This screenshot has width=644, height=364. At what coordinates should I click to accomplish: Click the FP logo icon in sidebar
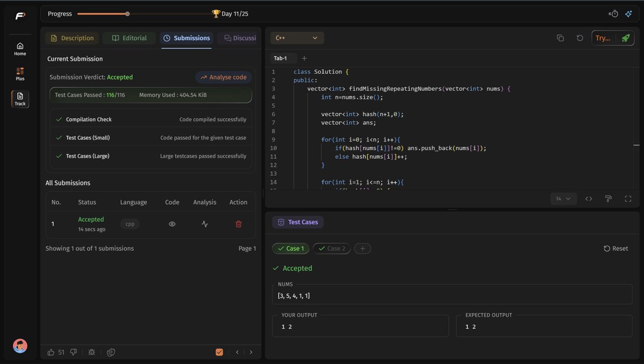20,16
